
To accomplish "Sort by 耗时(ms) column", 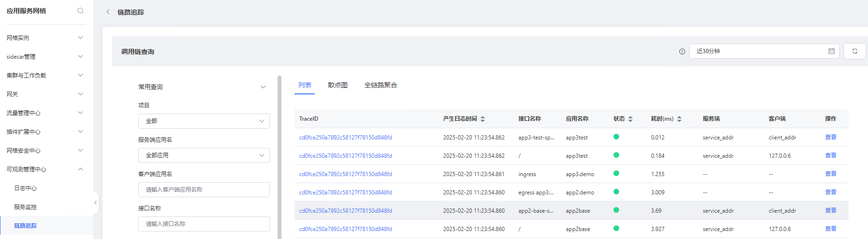I will pos(679,119).
